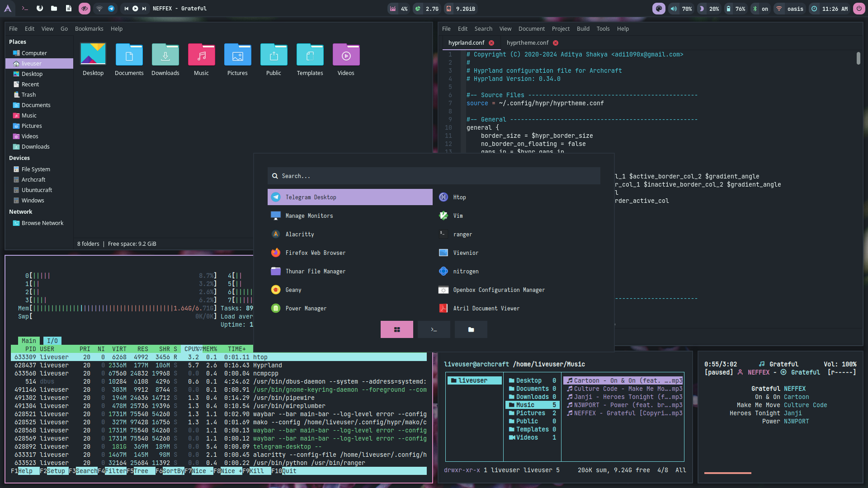
Task: Open Firefox Web Browser from launcher
Action: [315, 253]
